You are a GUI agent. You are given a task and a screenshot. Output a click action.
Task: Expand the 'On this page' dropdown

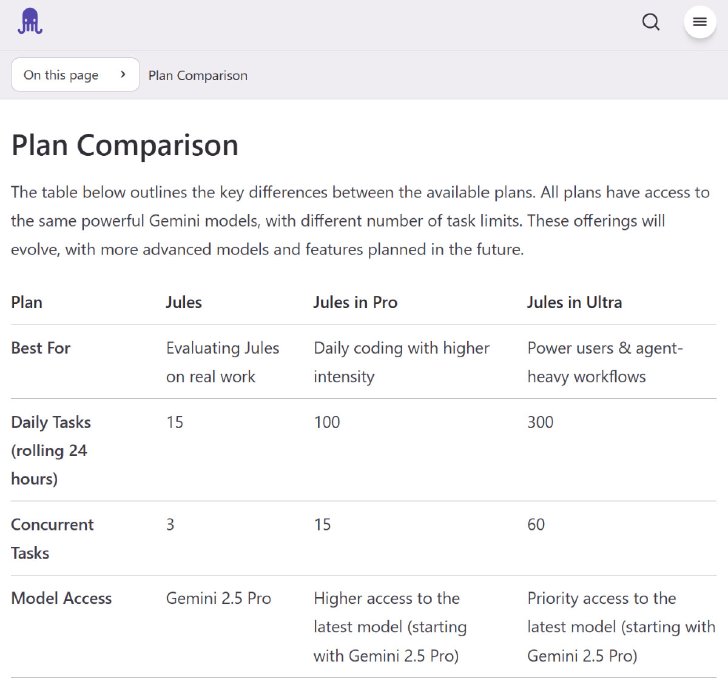(75, 75)
